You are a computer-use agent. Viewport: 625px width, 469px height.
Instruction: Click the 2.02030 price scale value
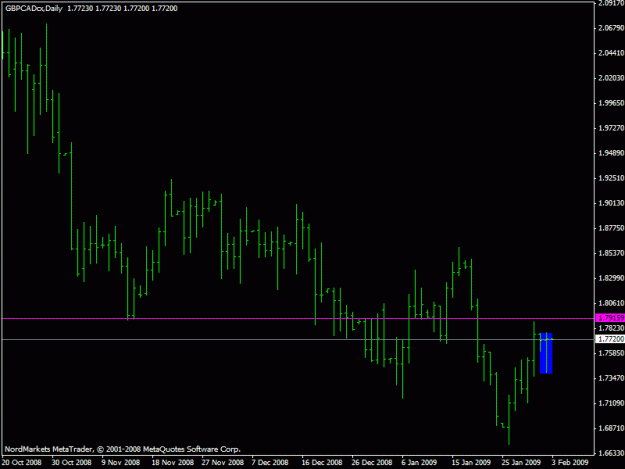(611, 78)
